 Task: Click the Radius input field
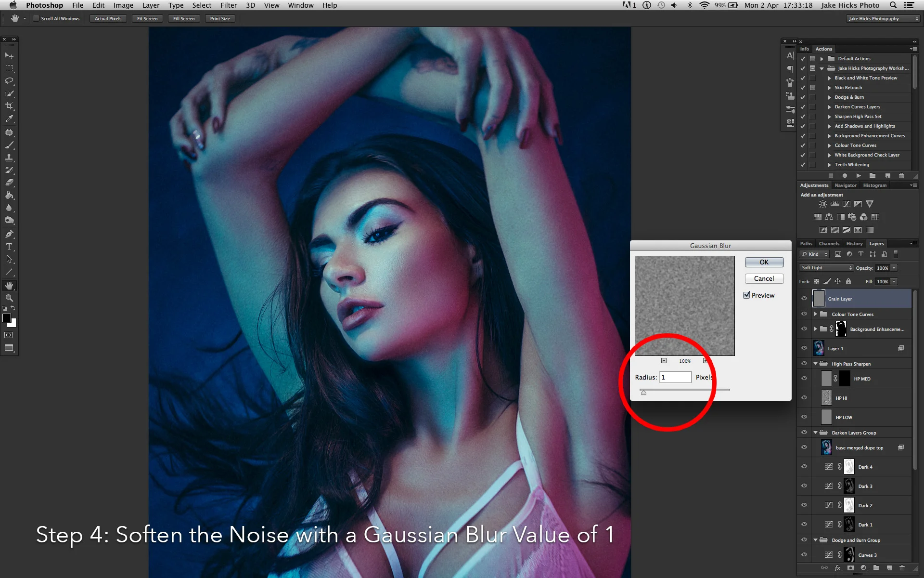click(675, 377)
